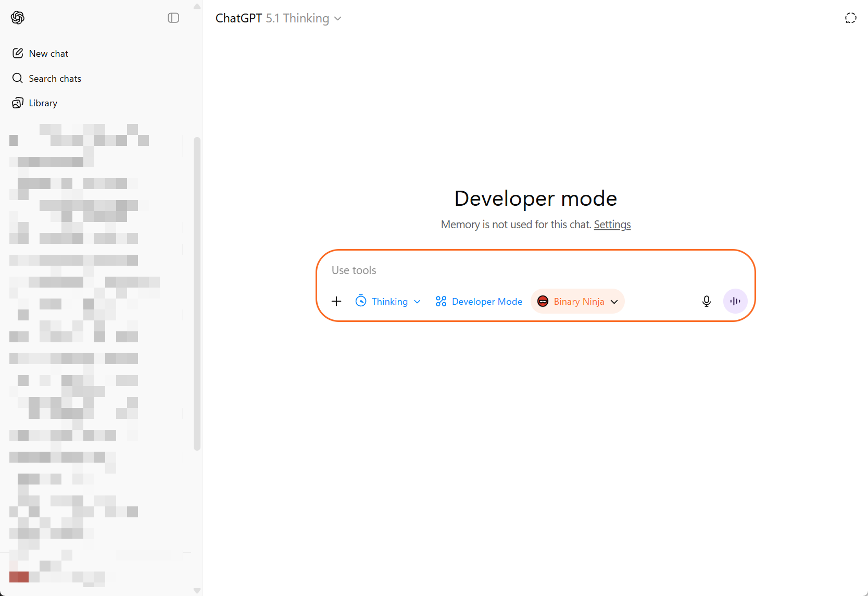Click the microphone for dictation
This screenshot has width=868, height=596.
pos(706,301)
